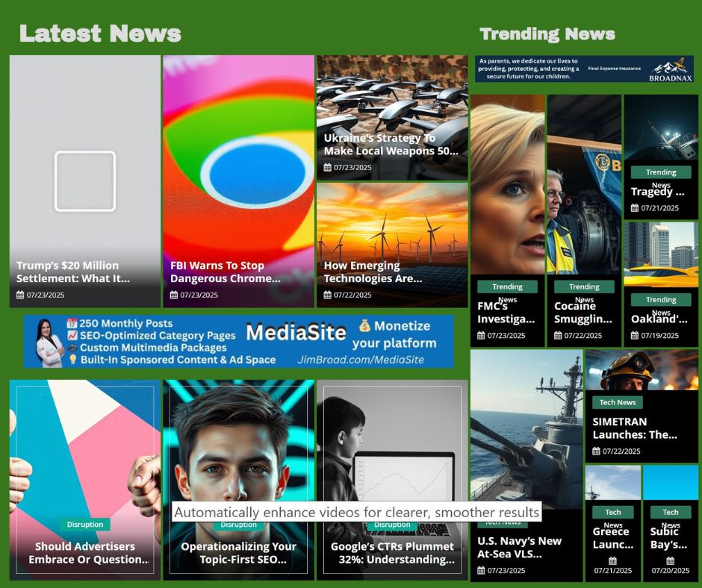Click the blonde woman image above FMC's Investiga...
702x588 pixels.
508,184
